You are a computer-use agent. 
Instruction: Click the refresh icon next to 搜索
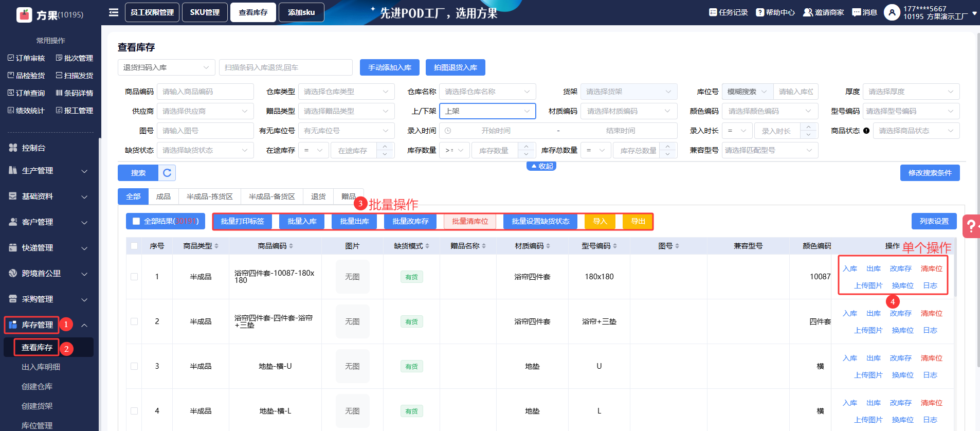(167, 173)
